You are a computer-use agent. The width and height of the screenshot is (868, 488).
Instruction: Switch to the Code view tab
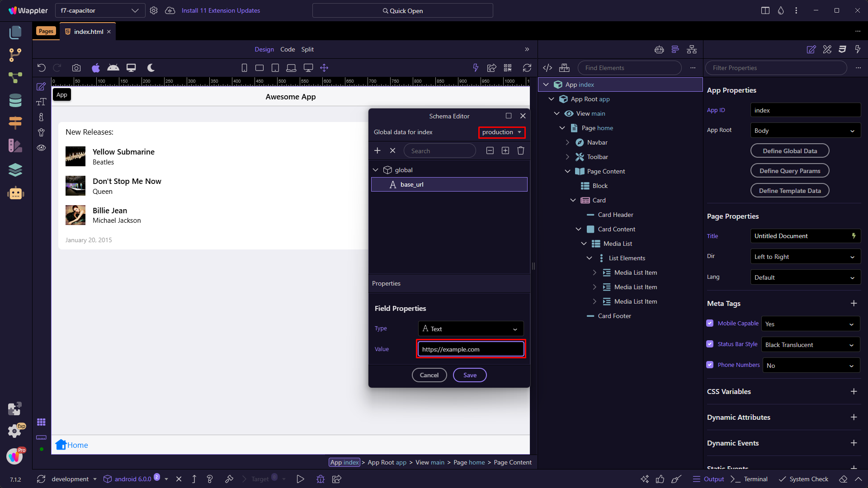tap(288, 49)
